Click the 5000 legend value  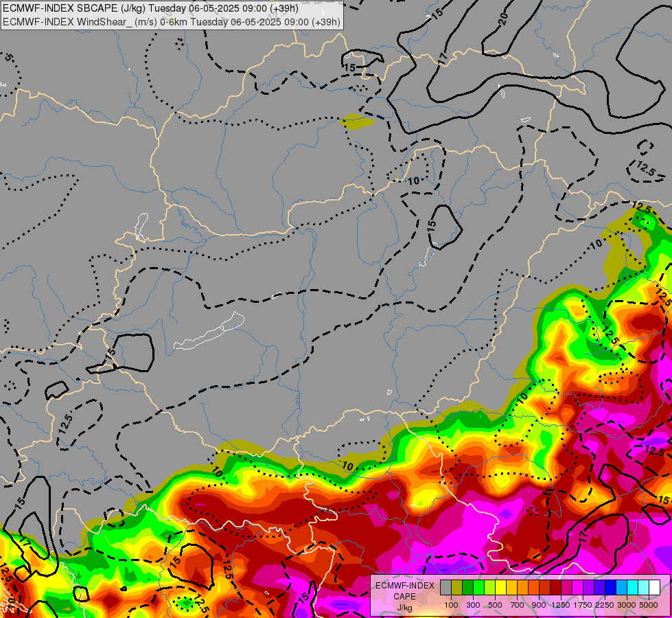click(649, 605)
